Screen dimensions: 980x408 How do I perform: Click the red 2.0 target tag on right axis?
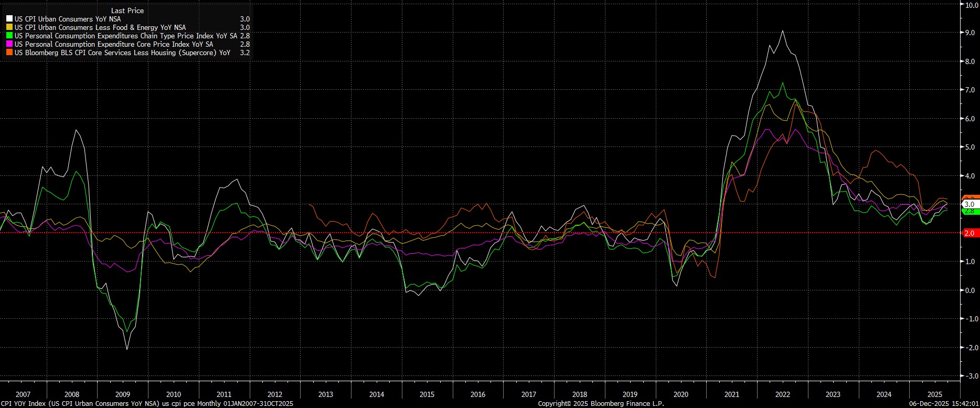pos(970,233)
